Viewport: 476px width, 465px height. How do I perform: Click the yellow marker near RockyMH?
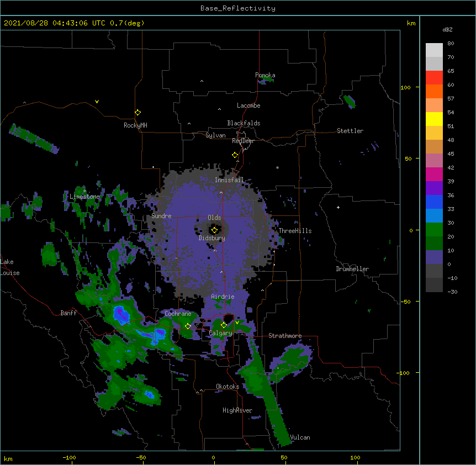point(137,113)
